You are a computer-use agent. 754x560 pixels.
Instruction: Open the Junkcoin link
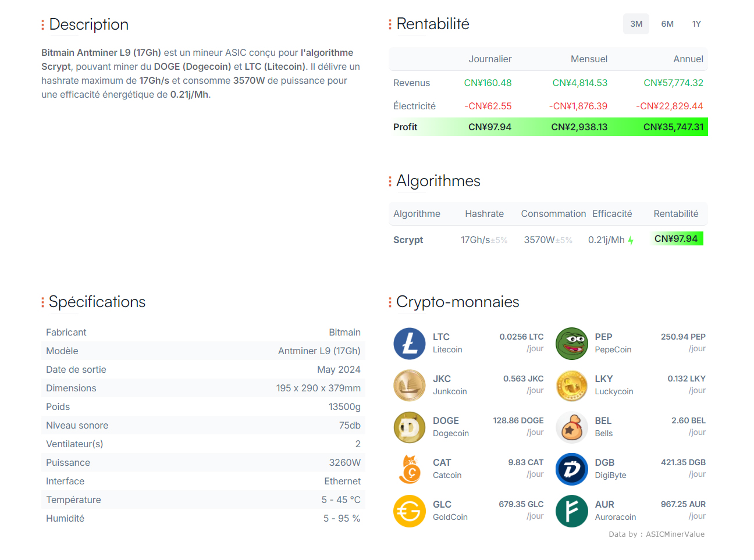450,391
